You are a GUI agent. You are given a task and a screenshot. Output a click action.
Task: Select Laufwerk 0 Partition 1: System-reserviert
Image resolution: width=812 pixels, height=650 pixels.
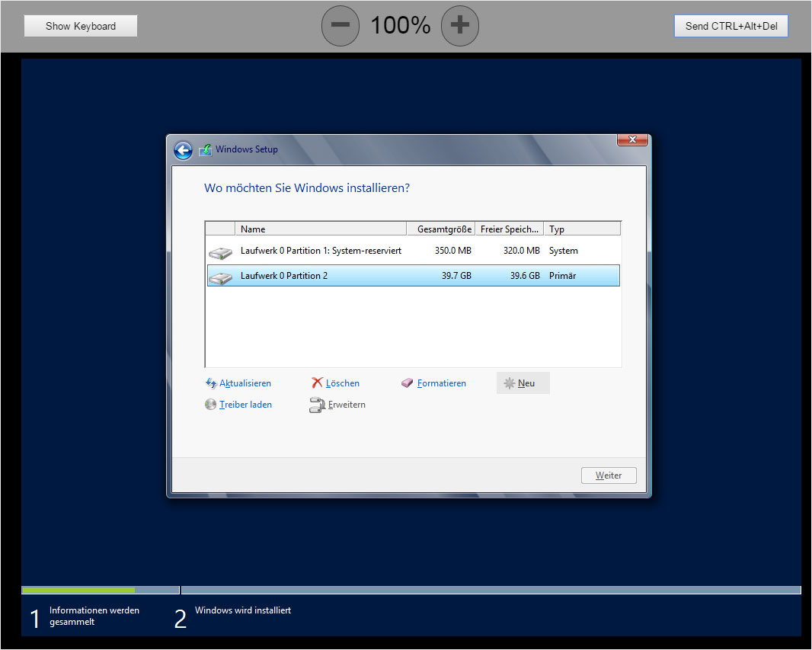tap(414, 251)
